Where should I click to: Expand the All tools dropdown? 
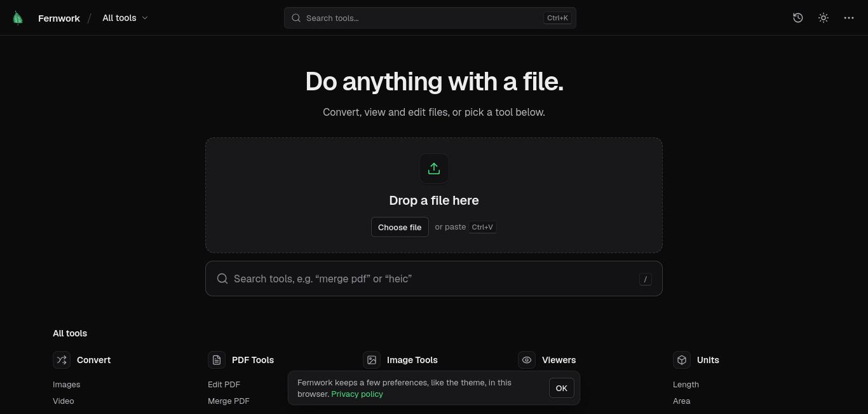[x=125, y=18]
